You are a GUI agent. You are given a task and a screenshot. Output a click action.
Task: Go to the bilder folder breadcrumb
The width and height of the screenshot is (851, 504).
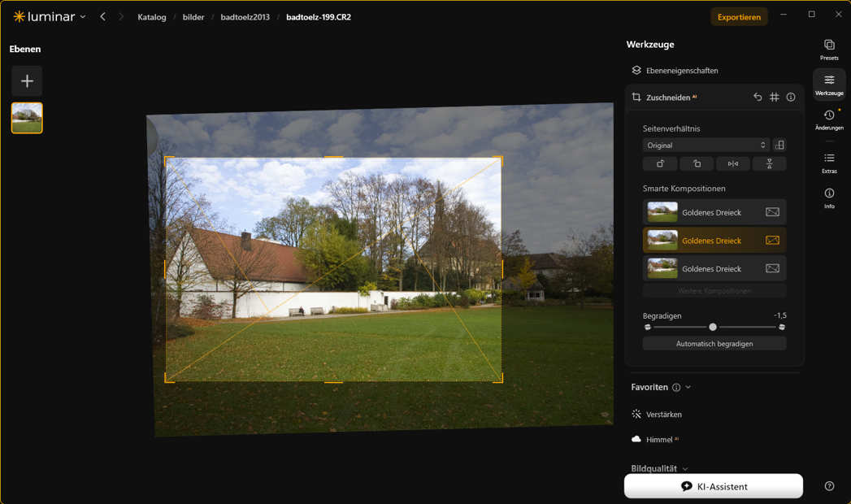point(193,17)
